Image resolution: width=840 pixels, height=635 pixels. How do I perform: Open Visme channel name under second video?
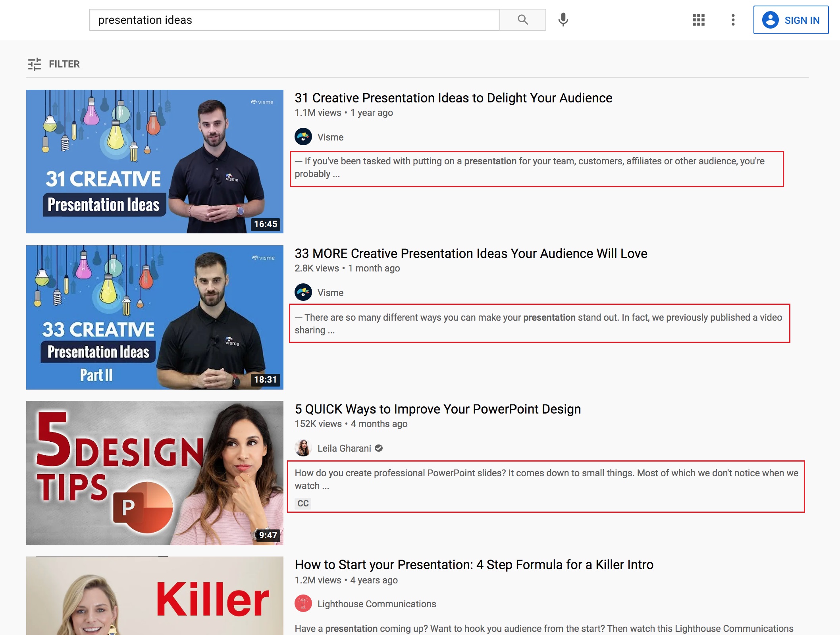(330, 293)
